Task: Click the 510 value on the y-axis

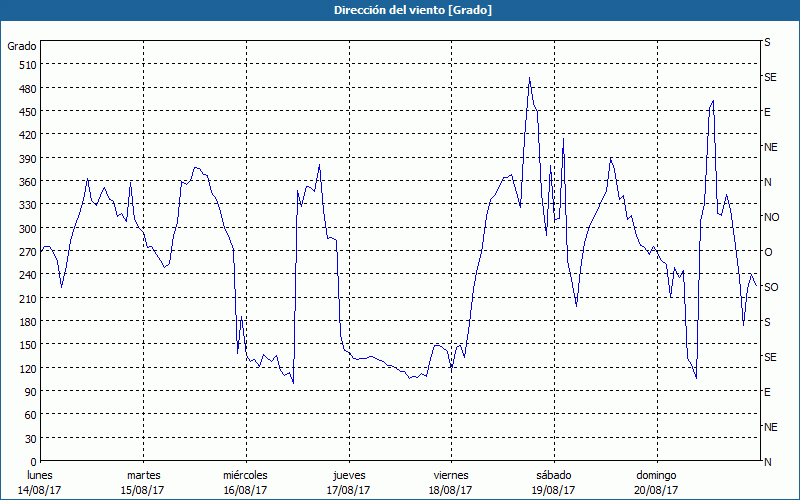Action: tap(26, 65)
